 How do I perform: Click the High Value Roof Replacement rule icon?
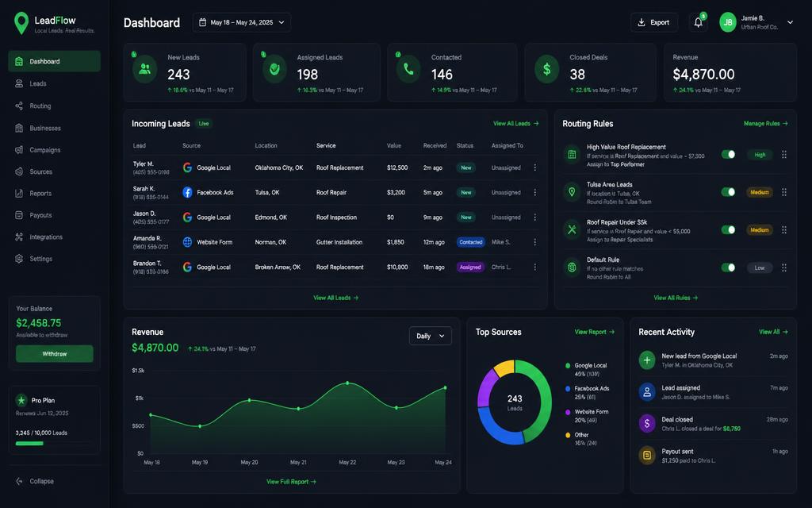click(x=572, y=155)
